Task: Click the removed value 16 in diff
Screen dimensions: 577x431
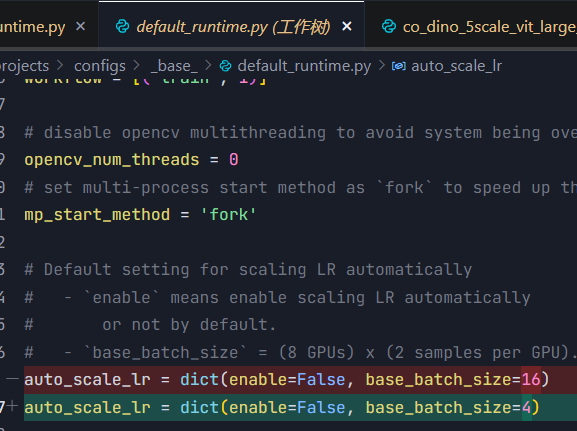Action: (531, 379)
